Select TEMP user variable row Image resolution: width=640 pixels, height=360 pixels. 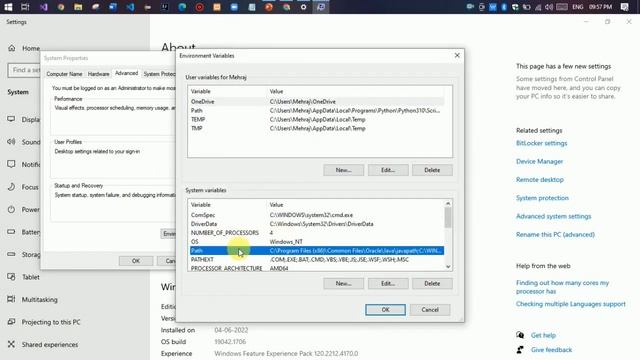(317, 120)
